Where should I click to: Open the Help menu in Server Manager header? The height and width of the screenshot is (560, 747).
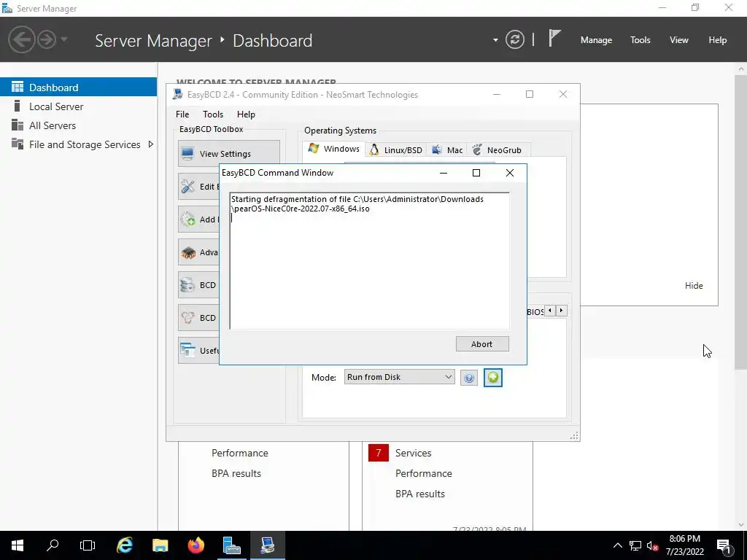[718, 40]
